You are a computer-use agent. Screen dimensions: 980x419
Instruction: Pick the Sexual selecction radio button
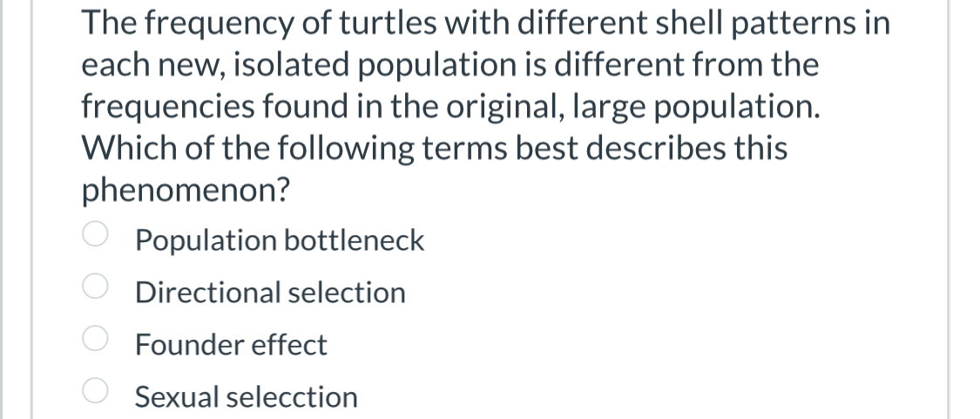[96, 391]
